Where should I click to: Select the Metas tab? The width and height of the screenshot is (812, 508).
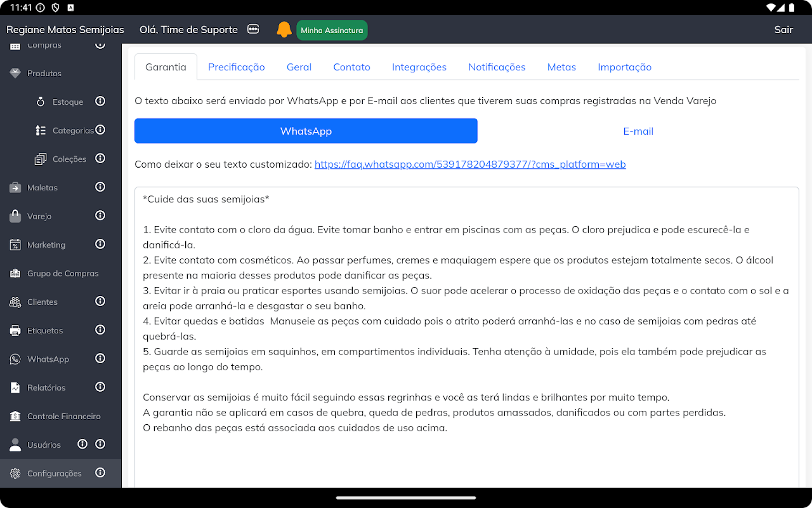561,67
